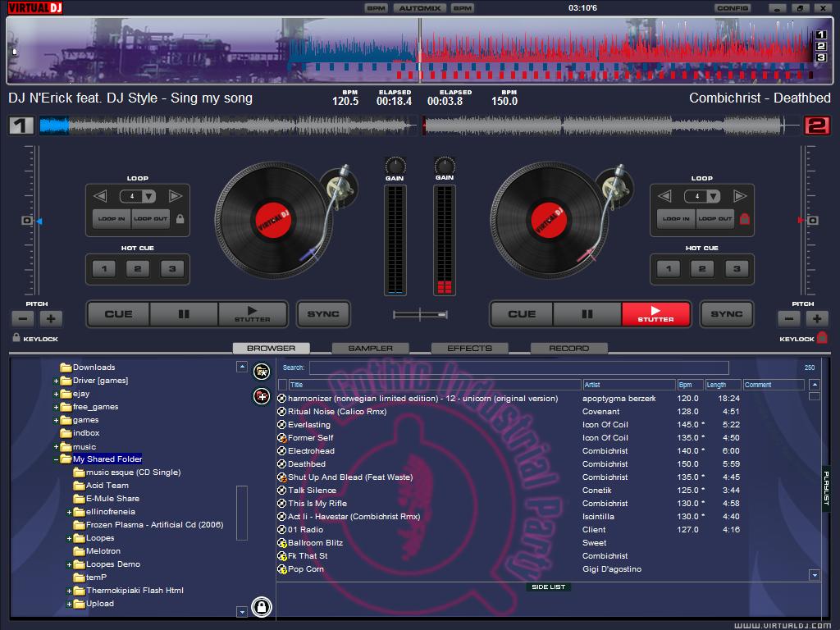The image size is (840, 630).
Task: Trigger hot cue 3 on deck 1
Action: [x=172, y=268]
